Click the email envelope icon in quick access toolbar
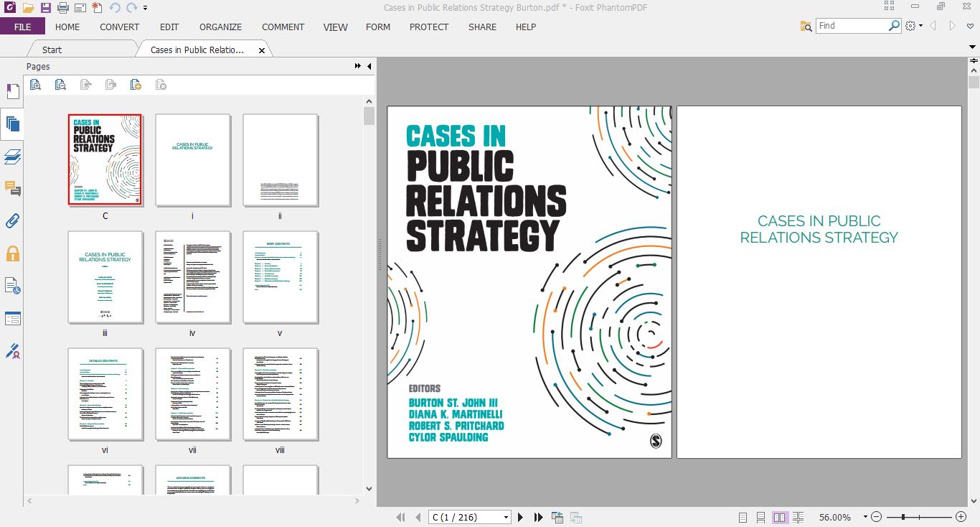Image resolution: width=980 pixels, height=527 pixels. point(80,8)
